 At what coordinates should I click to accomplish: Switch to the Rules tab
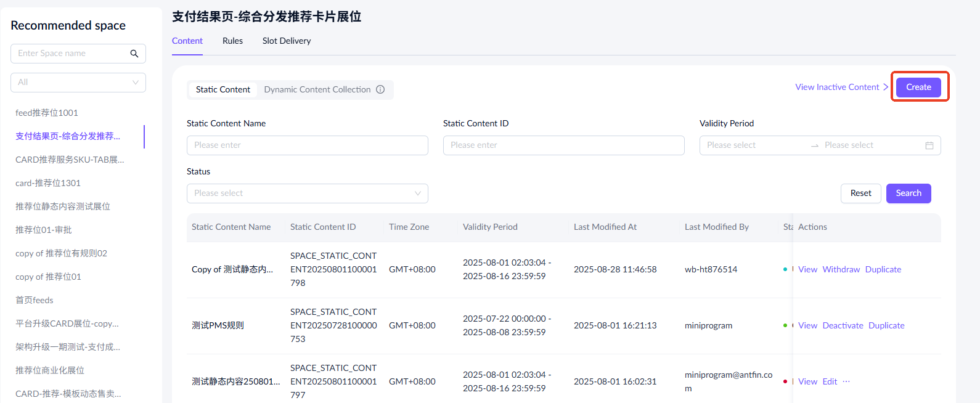pos(232,41)
